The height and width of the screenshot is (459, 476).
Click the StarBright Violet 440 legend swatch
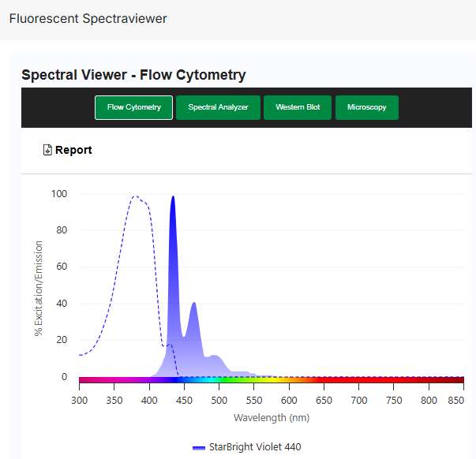point(199,447)
